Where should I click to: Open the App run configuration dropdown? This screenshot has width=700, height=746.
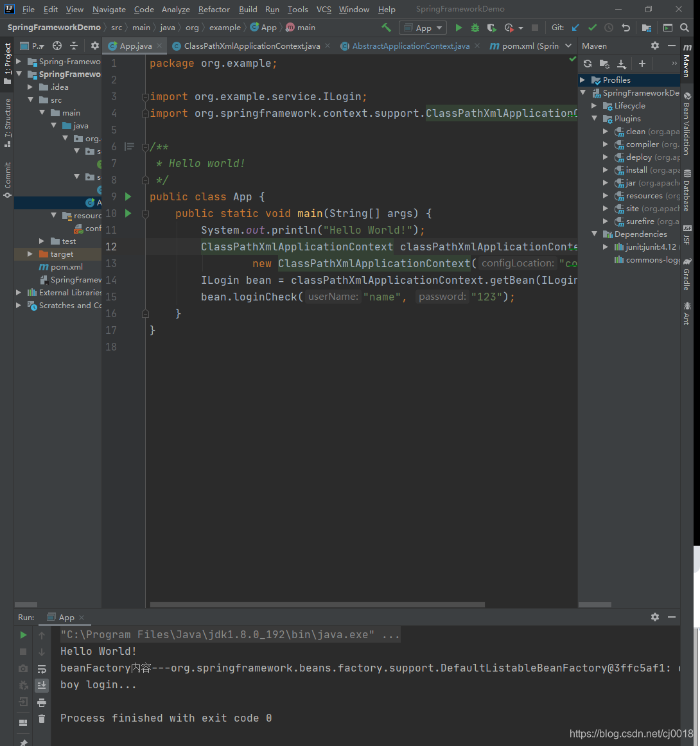click(423, 28)
